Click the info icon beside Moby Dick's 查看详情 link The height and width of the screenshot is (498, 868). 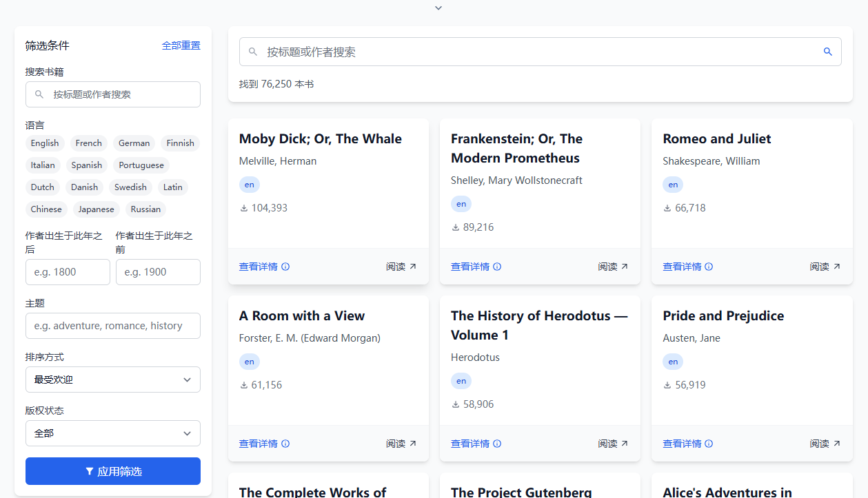tap(285, 267)
